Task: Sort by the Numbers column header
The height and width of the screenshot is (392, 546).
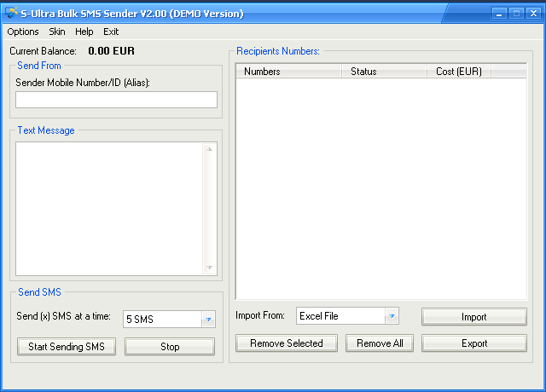Action: click(289, 72)
